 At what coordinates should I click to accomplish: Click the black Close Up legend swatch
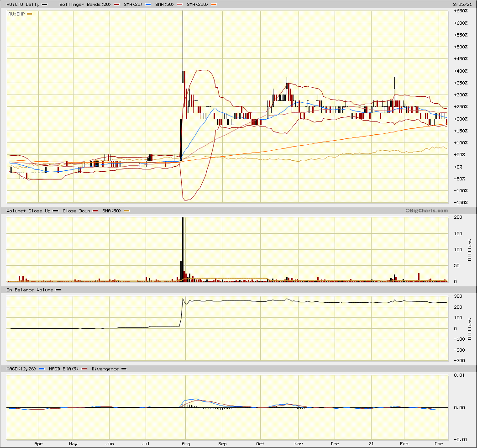pyautogui.click(x=55, y=211)
